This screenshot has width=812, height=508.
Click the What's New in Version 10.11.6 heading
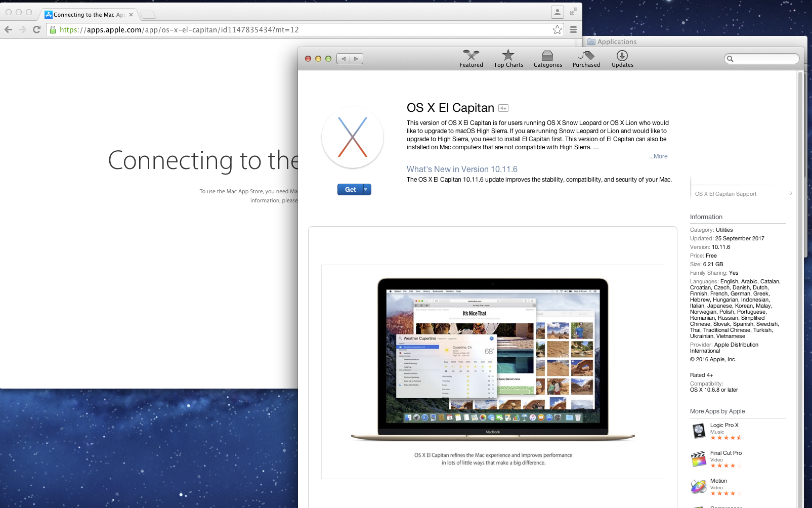[x=462, y=169]
